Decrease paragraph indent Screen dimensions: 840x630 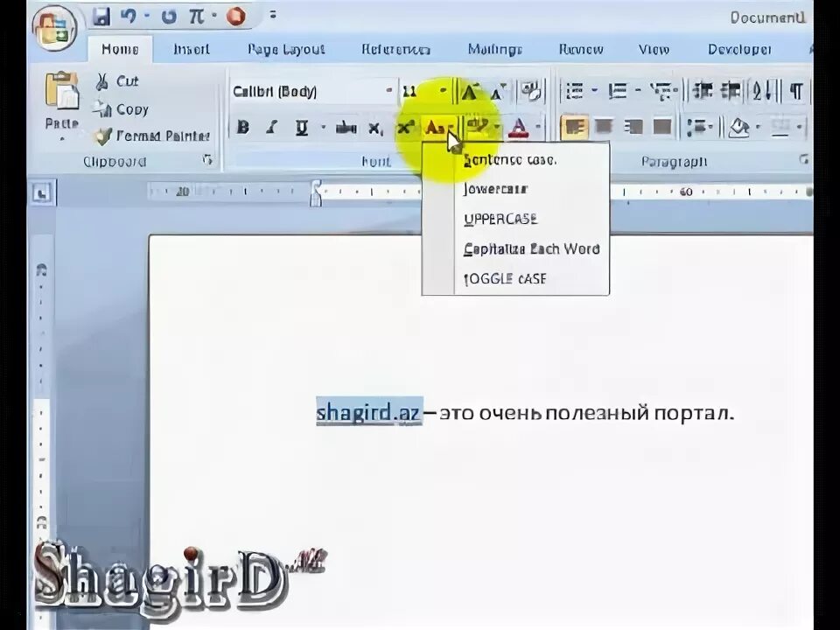[703, 91]
